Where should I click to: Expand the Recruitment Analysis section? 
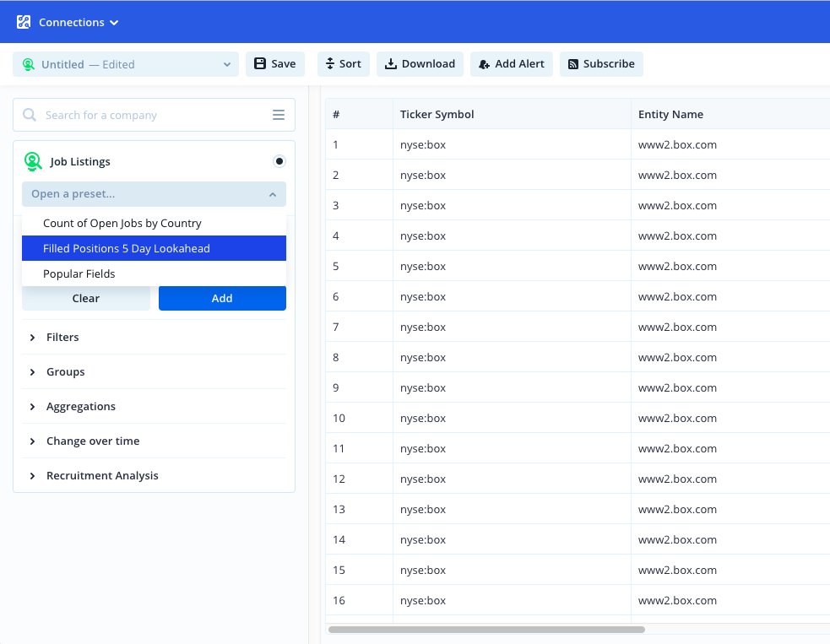(101, 475)
